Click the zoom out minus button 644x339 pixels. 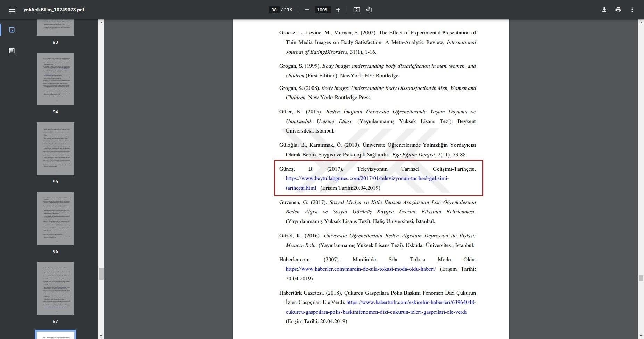307,10
